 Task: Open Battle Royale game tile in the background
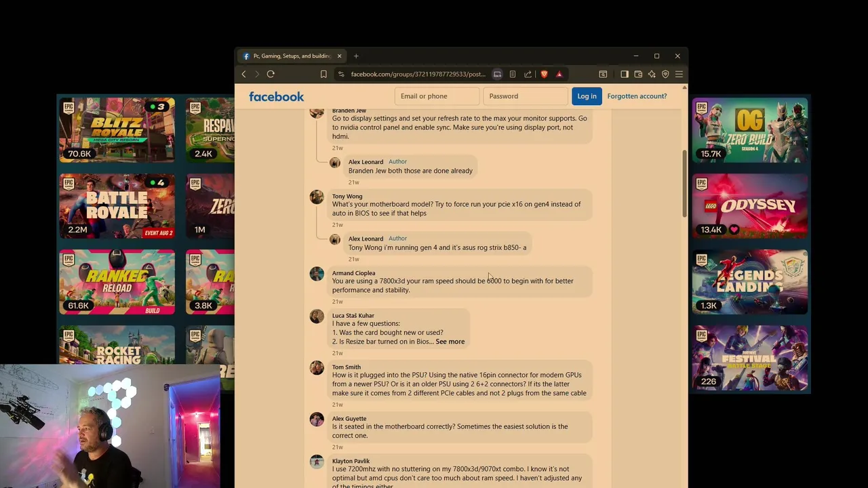point(117,206)
